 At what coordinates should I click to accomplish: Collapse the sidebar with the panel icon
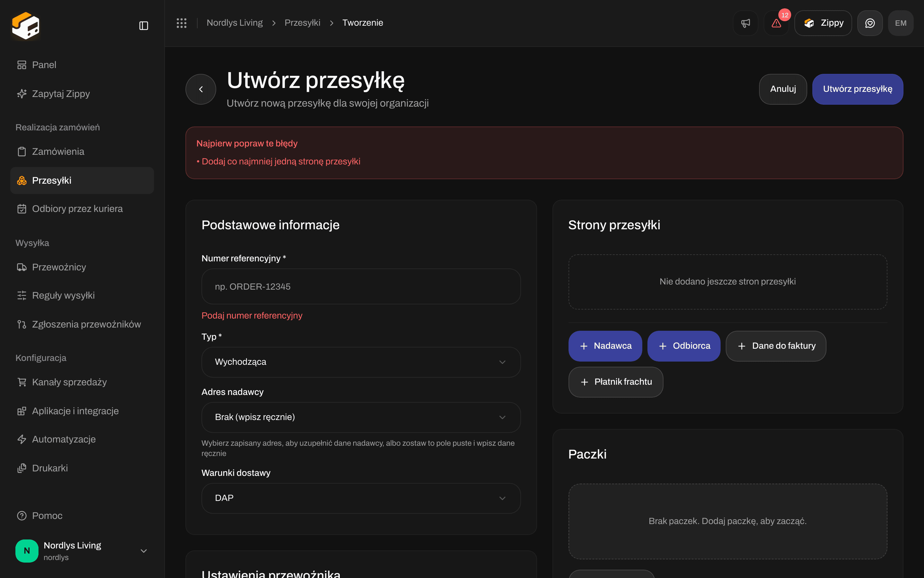pyautogui.click(x=143, y=26)
